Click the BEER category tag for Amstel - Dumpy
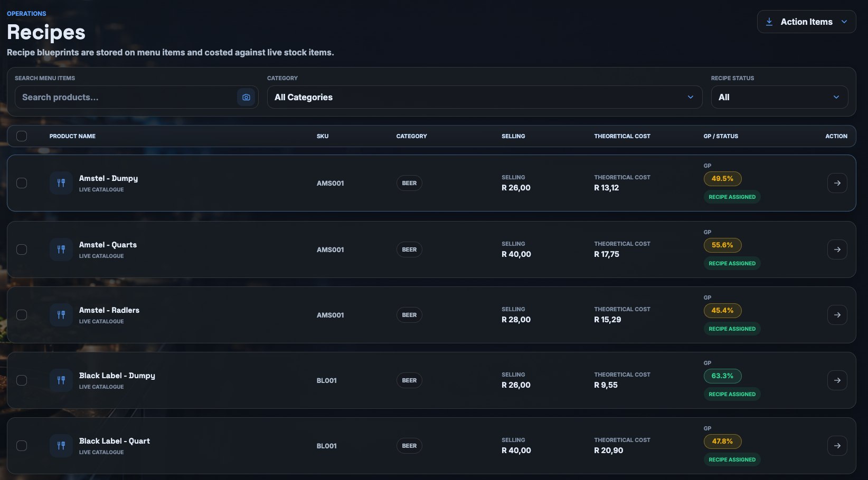The height and width of the screenshot is (480, 868). [x=409, y=183]
